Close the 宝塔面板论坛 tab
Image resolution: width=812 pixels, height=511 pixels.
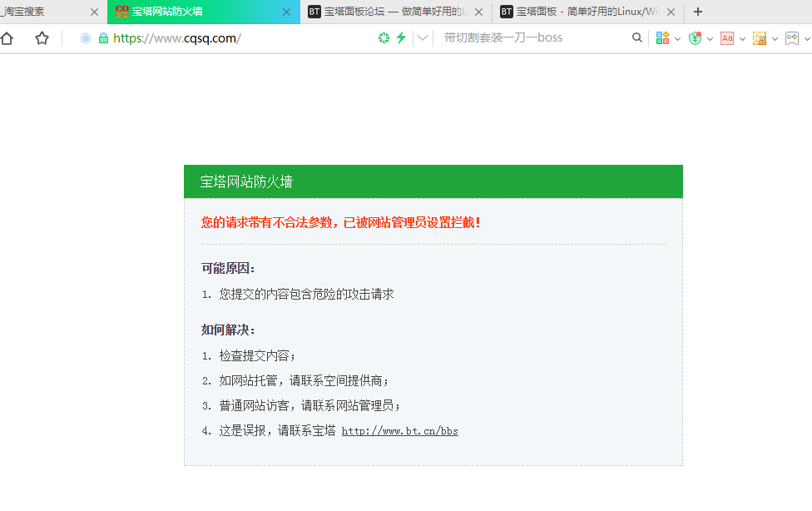tap(479, 12)
